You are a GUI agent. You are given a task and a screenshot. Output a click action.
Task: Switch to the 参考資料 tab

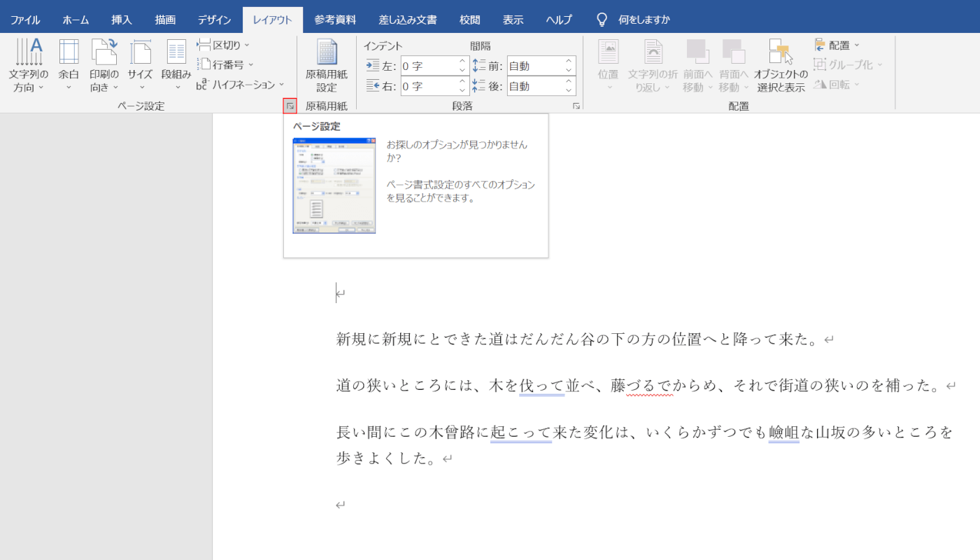pyautogui.click(x=335, y=20)
